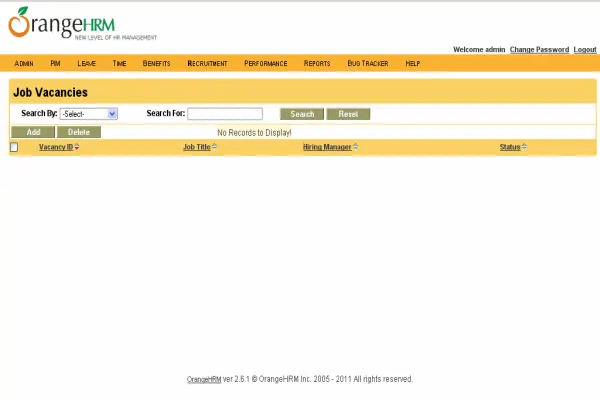Click the Change Password link
Screen dimensions: 600x400
[539, 49]
